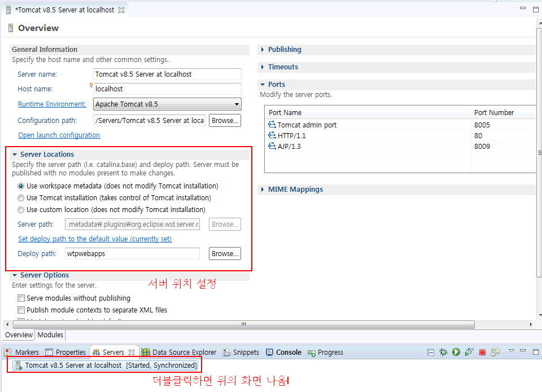Screen dimensions: 542x392
Task: Select Tomcat v8.5 Server at localhost entry
Action: pyautogui.click(x=106, y=365)
